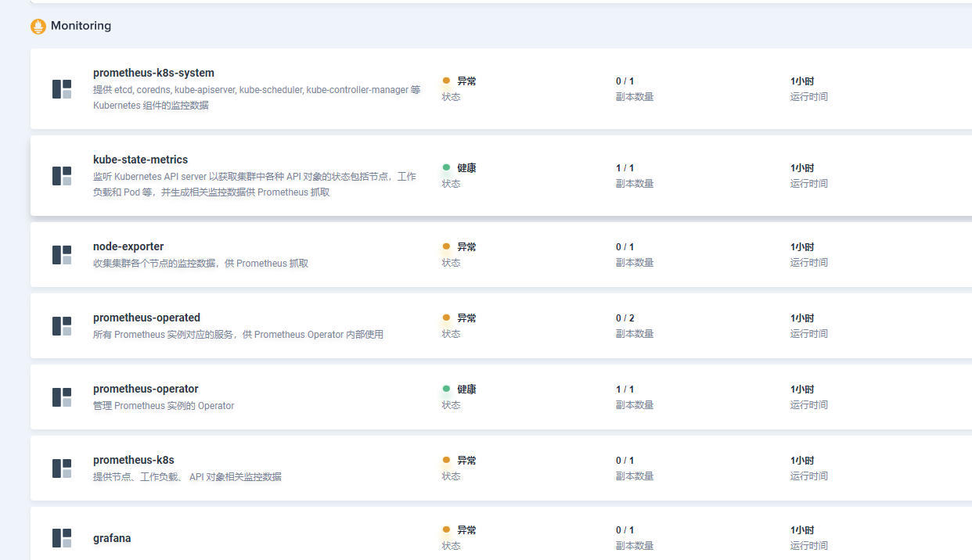Viewport: 972px width, 560px height.
Task: Click description 提供节点、工作负载、API 对象相关监控数据
Action: tap(187, 477)
